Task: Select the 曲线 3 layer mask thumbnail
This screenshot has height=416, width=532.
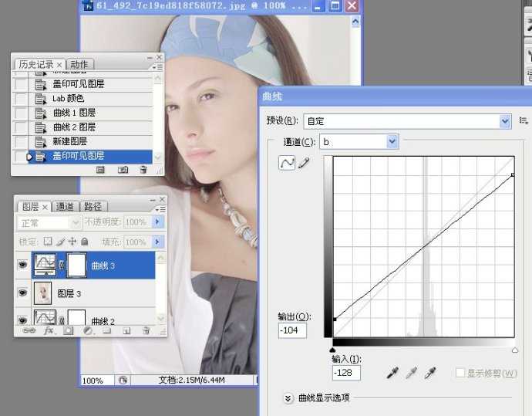Action: tap(77, 265)
